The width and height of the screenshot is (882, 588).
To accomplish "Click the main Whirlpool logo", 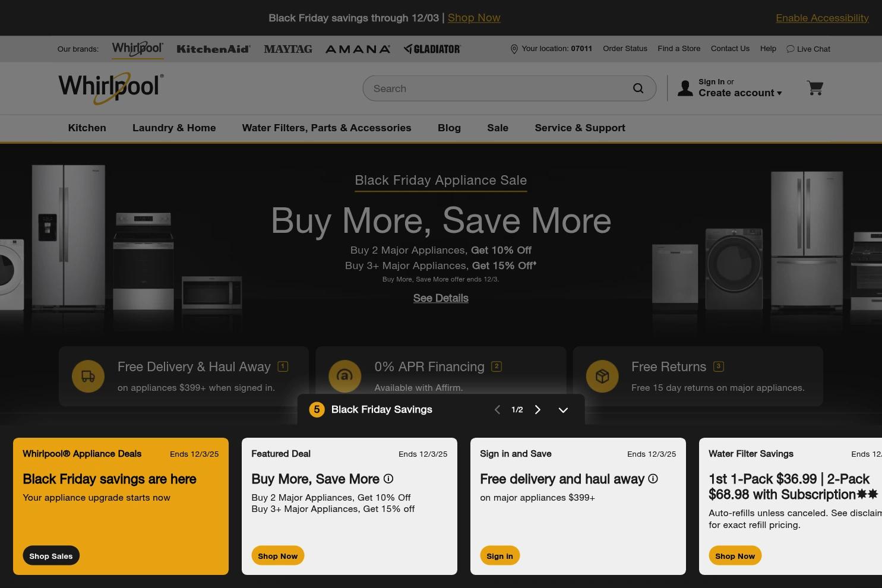I will tap(111, 88).
